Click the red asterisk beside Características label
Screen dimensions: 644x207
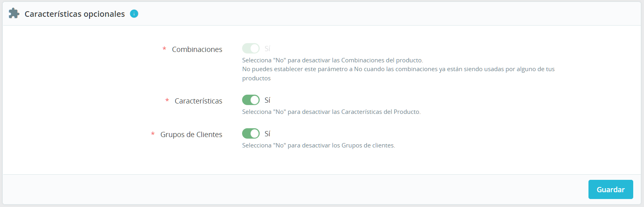(167, 100)
